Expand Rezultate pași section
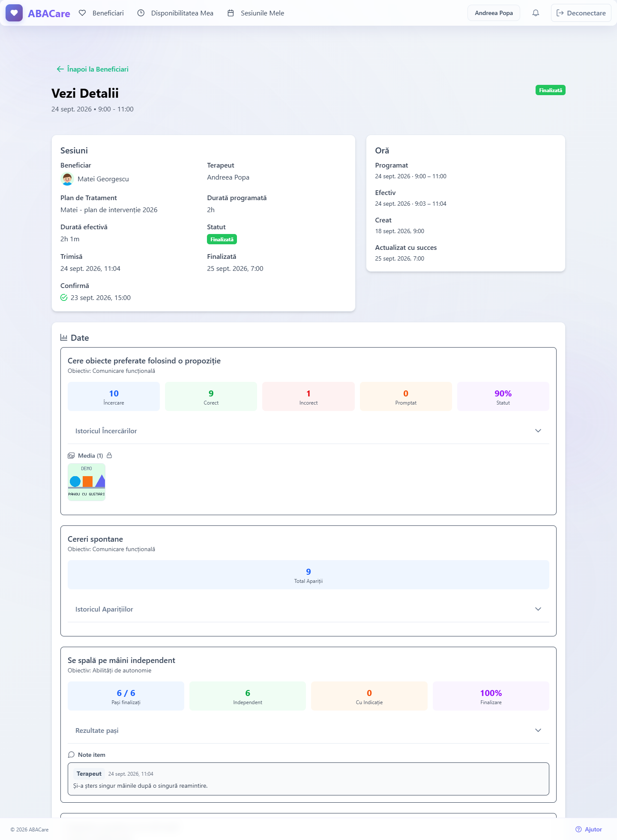The image size is (617, 840). tap(308, 730)
